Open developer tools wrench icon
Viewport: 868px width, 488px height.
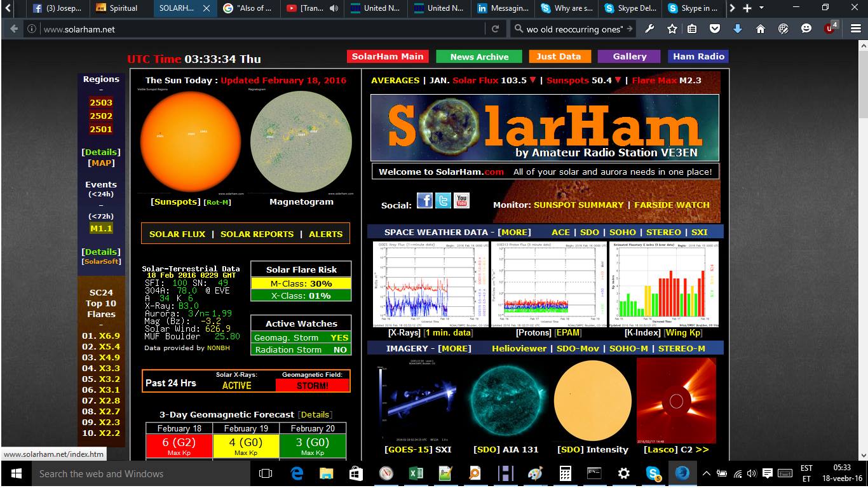pyautogui.click(x=649, y=29)
